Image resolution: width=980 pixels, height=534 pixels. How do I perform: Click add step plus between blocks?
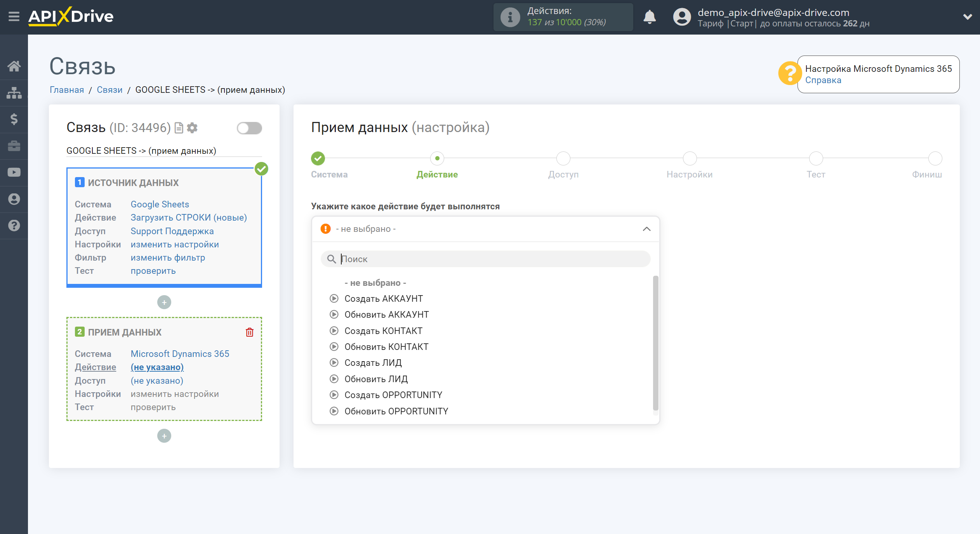pos(164,302)
